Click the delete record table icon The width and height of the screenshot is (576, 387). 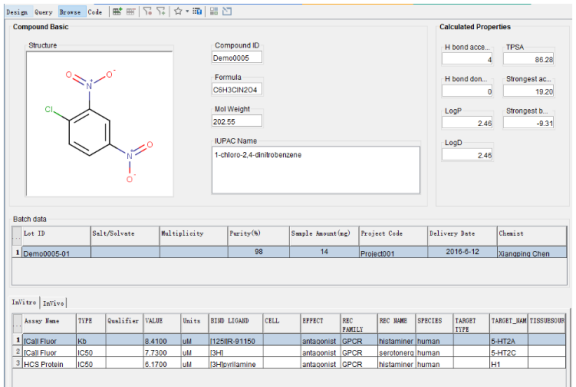coord(130,11)
